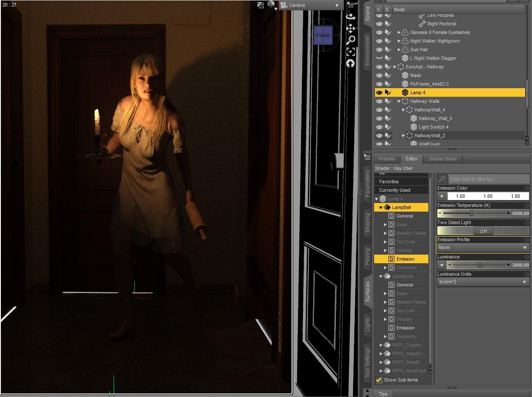Open Luminance Units kcd/m^2 dropdown
This screenshot has width=532, height=397.
483,282
